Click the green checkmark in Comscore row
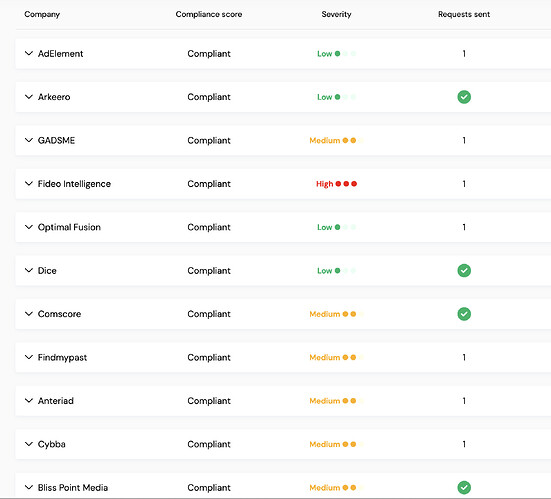 464,314
